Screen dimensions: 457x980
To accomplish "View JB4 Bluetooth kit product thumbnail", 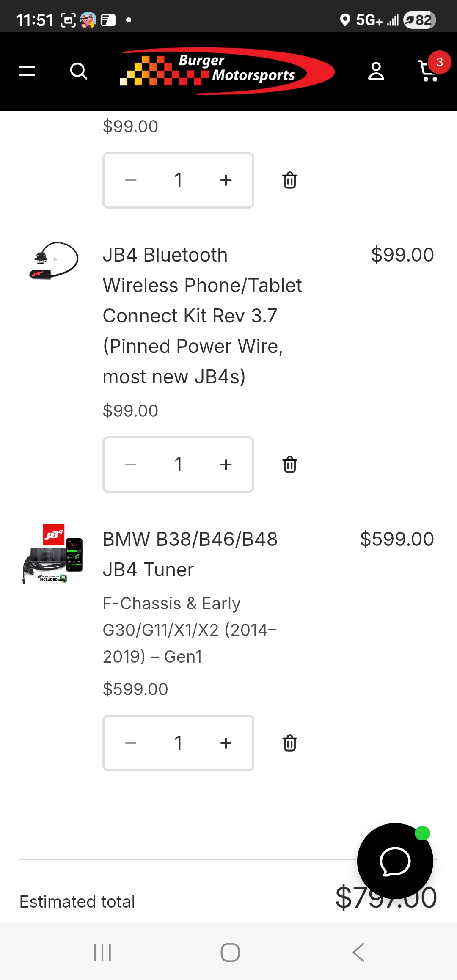I will click(x=54, y=261).
